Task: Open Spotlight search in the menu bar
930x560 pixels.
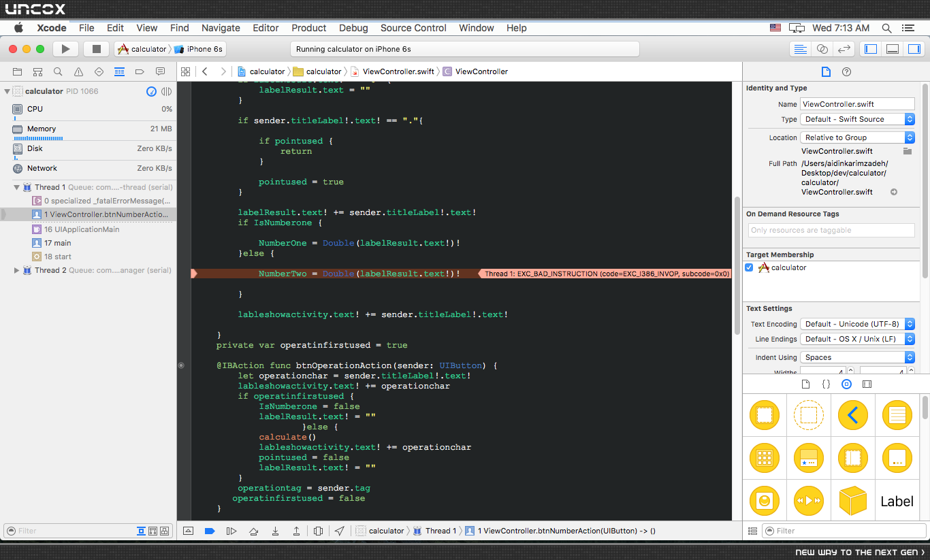Action: point(886,28)
